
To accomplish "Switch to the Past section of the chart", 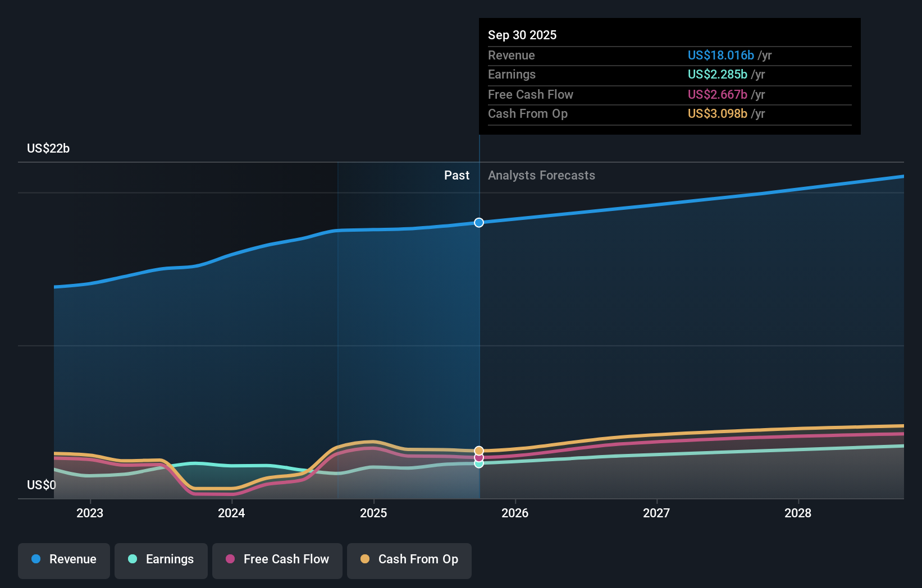I will 457,175.
